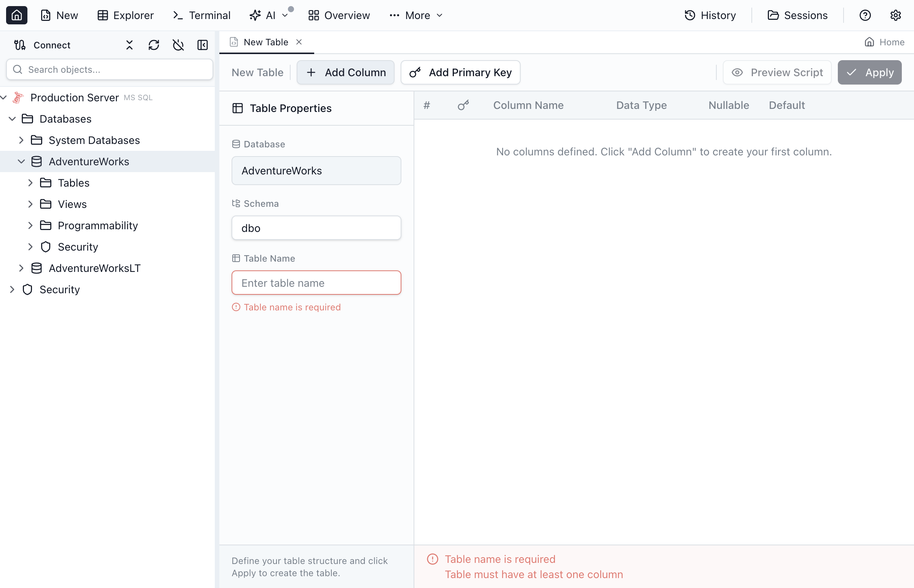The height and width of the screenshot is (588, 914).
Task: Click the refresh connections icon
Action: [x=153, y=45]
